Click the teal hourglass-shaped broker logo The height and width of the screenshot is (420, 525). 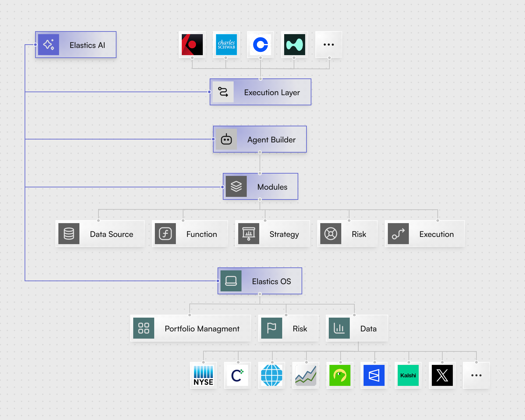[x=295, y=45]
